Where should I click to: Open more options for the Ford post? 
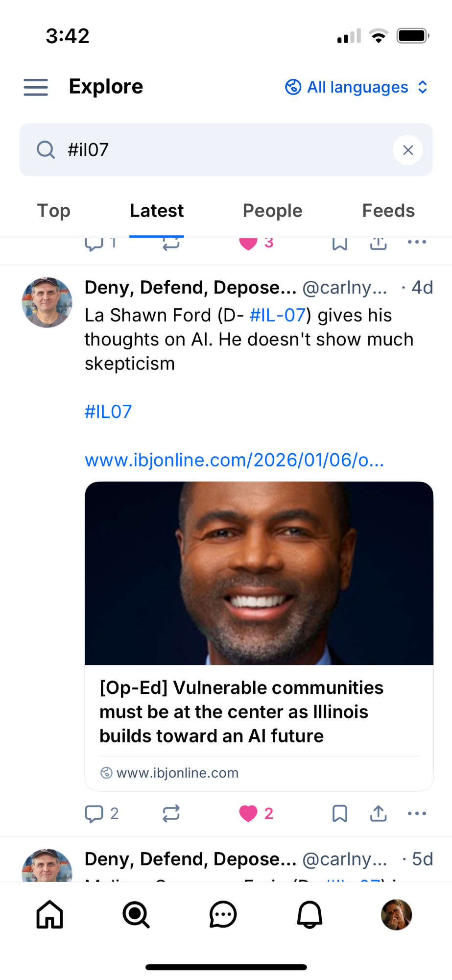417,813
